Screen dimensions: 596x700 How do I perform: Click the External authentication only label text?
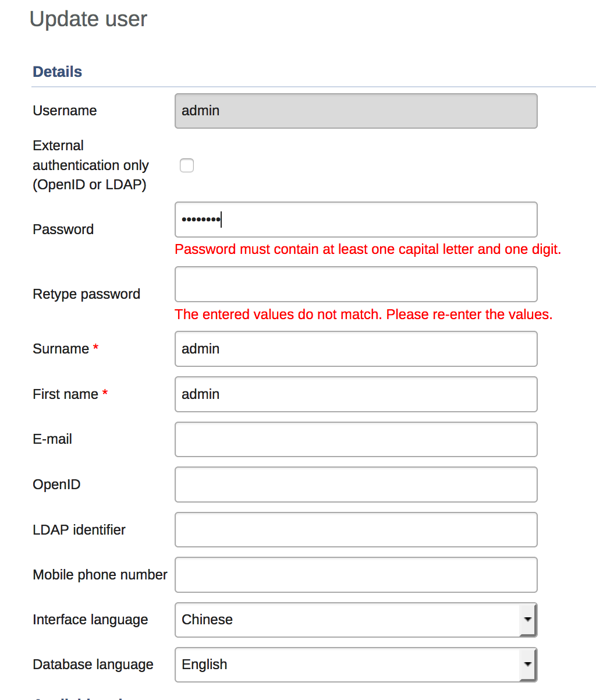pos(90,165)
